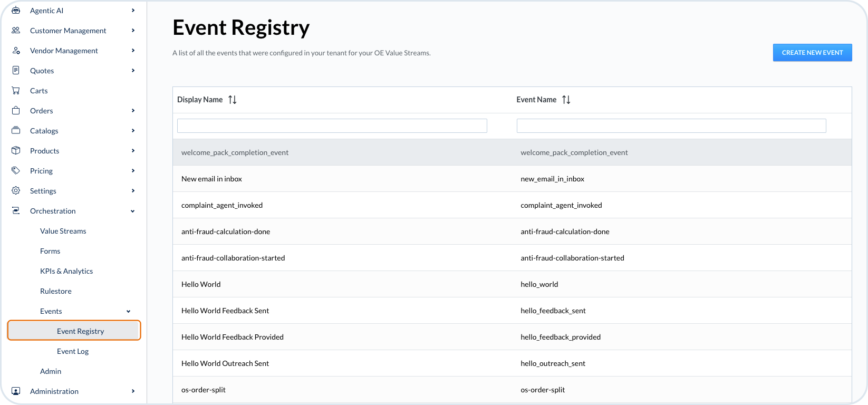Expand the Catalogs submenu arrow
The width and height of the screenshot is (868, 405).
click(x=133, y=131)
